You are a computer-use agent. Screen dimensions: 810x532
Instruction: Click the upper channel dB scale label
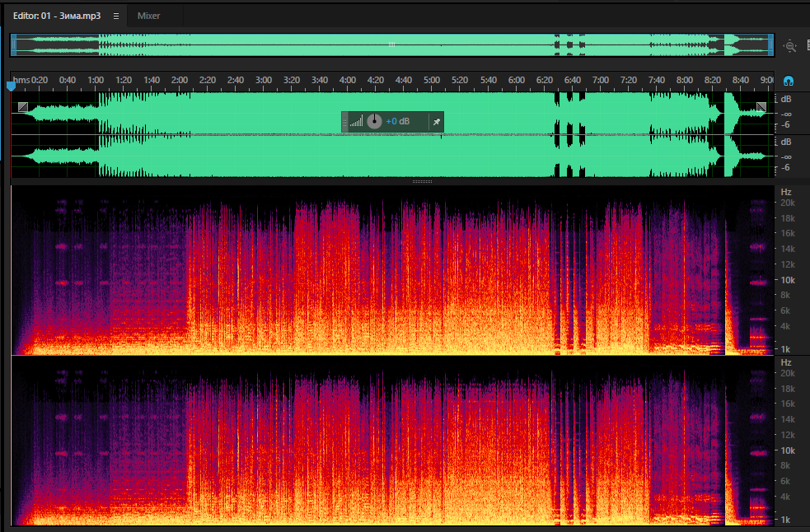(x=786, y=99)
